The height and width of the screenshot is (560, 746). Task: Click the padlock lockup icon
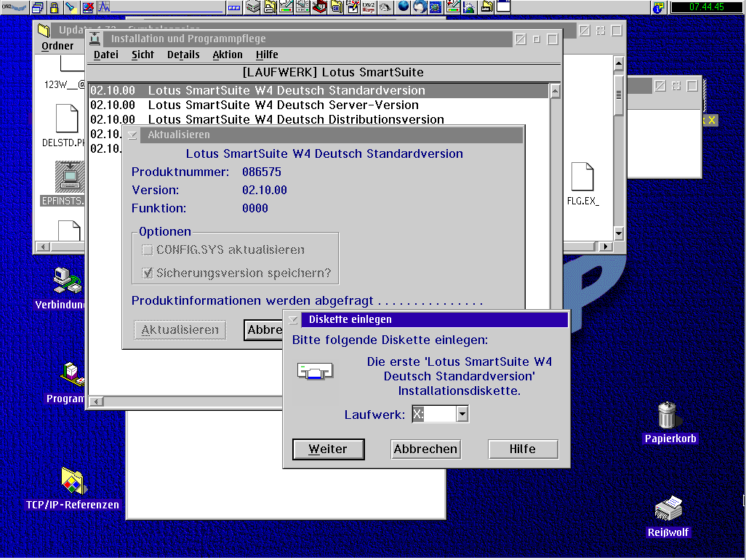coord(55,7)
